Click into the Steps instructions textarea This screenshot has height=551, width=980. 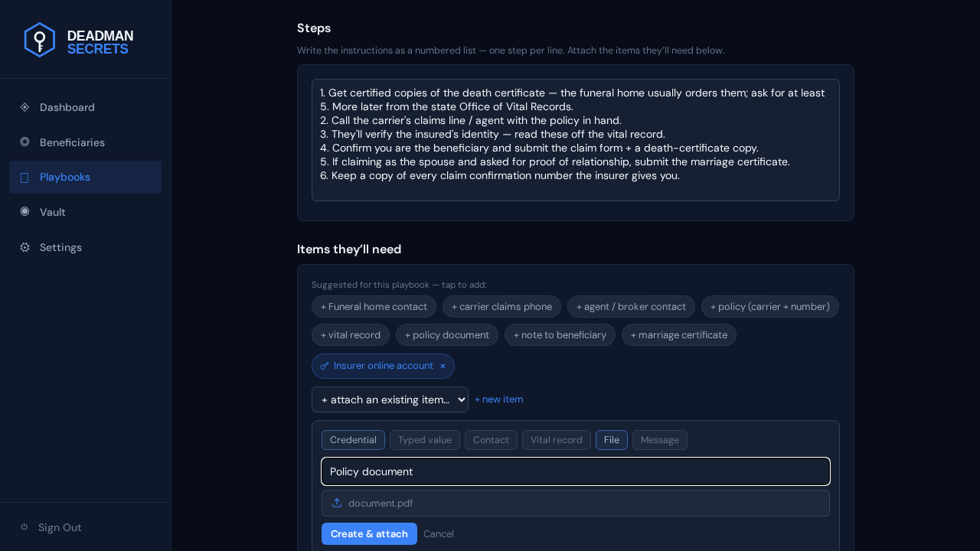pos(576,140)
